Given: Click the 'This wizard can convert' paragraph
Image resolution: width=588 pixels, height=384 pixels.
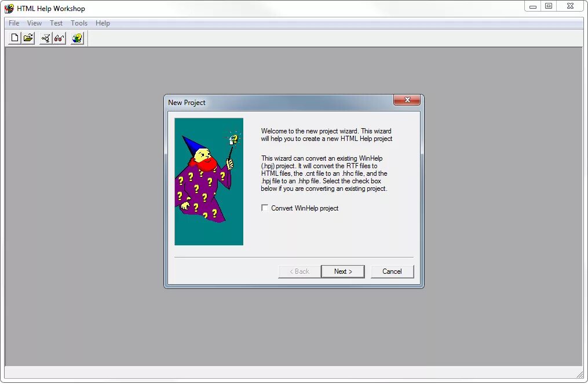Looking at the screenshot, I should tap(324, 173).
